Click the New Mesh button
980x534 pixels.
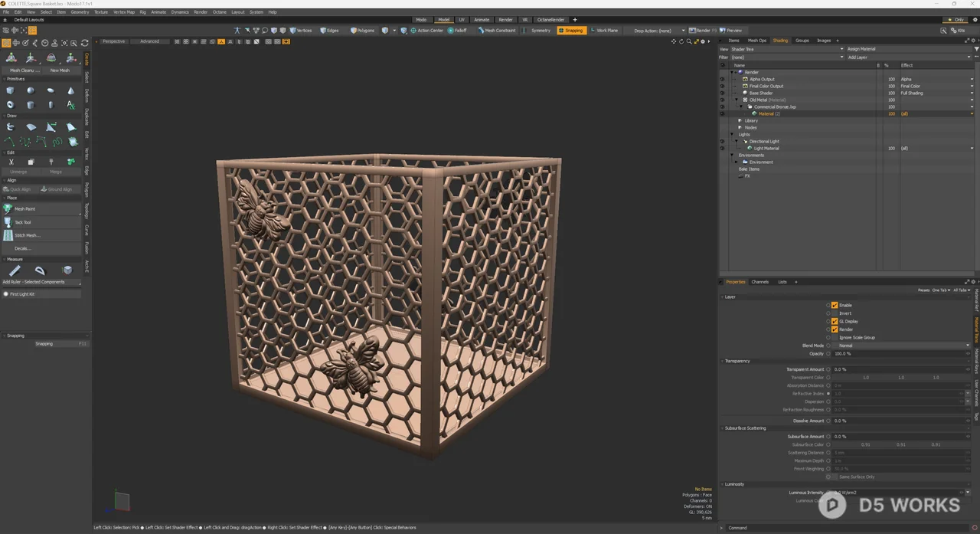(x=60, y=70)
